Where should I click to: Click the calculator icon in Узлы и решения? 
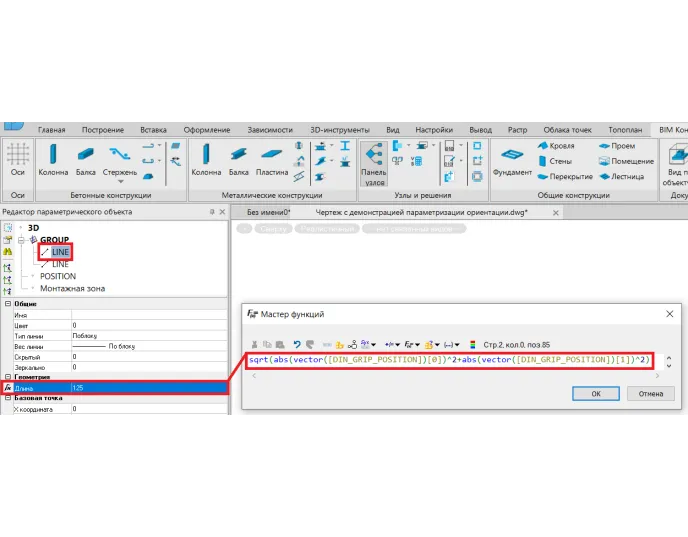[416, 161]
